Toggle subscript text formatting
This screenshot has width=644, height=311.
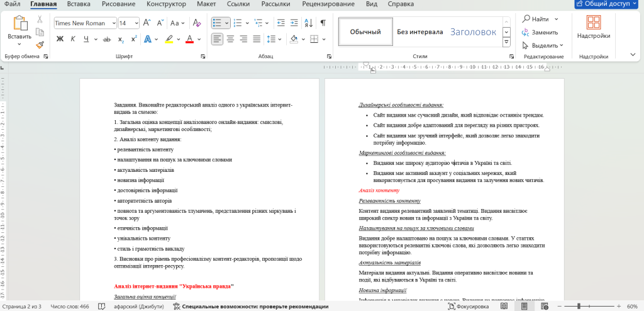tap(121, 39)
